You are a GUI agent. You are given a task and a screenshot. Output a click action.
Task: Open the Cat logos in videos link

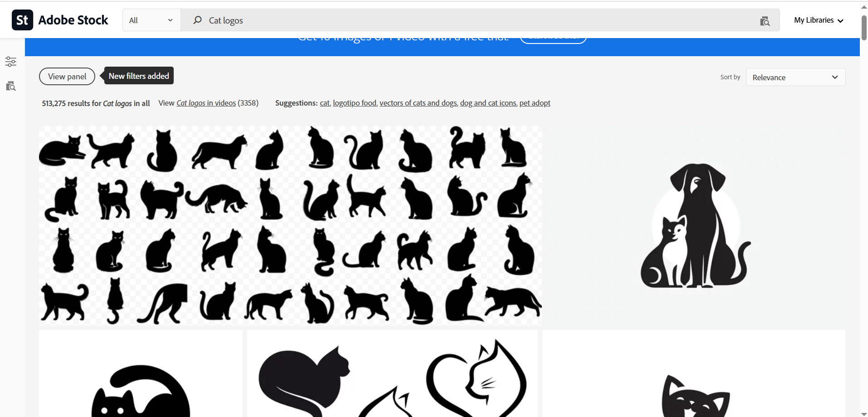pos(206,103)
